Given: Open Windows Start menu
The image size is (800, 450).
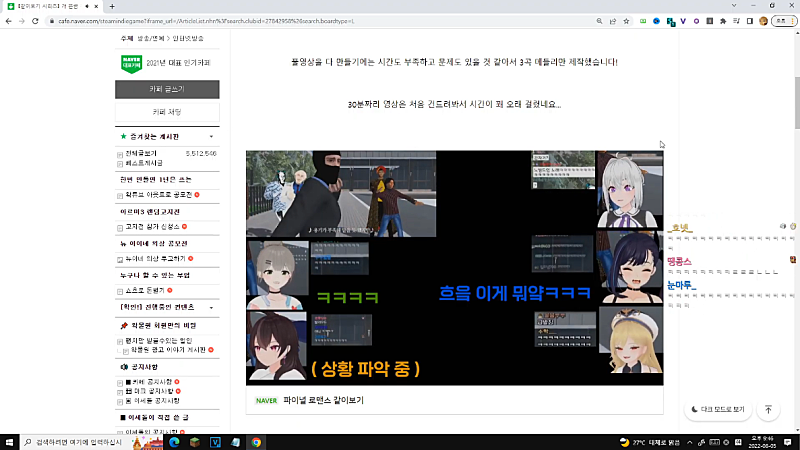Looking at the screenshot, I should [9, 441].
